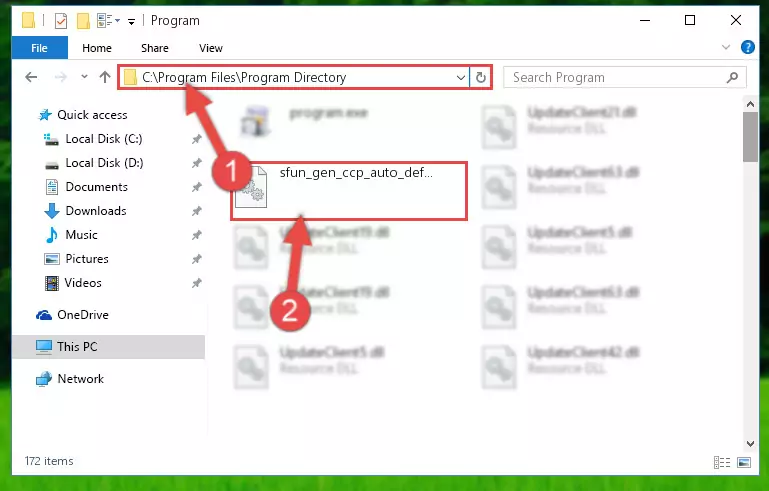The height and width of the screenshot is (491, 769).
Task: Click the file list vertical scrollbar thumb
Action: [750, 137]
